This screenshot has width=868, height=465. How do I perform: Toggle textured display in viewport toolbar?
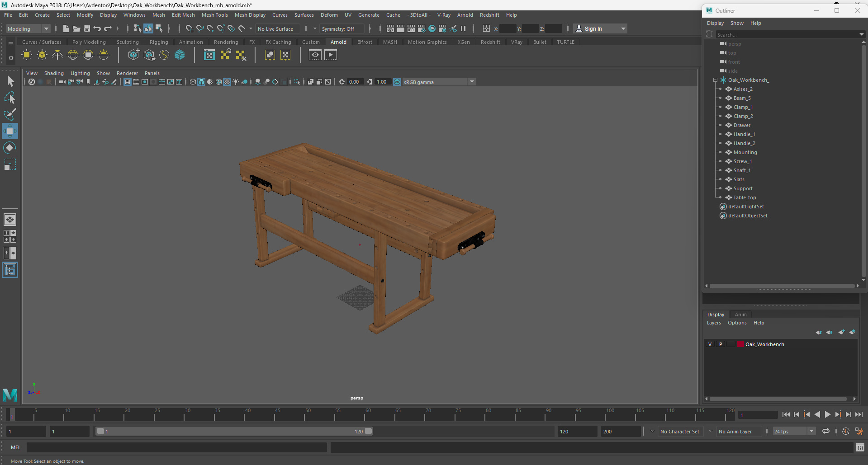(x=227, y=82)
